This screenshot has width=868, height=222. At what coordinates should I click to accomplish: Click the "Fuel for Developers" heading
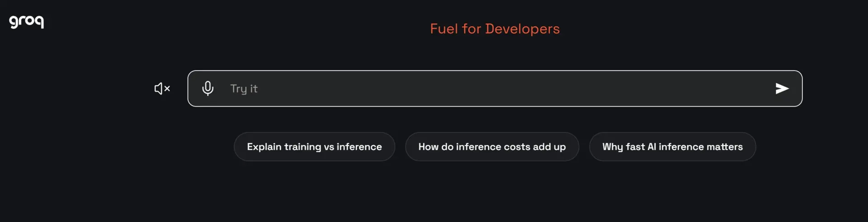click(x=495, y=29)
